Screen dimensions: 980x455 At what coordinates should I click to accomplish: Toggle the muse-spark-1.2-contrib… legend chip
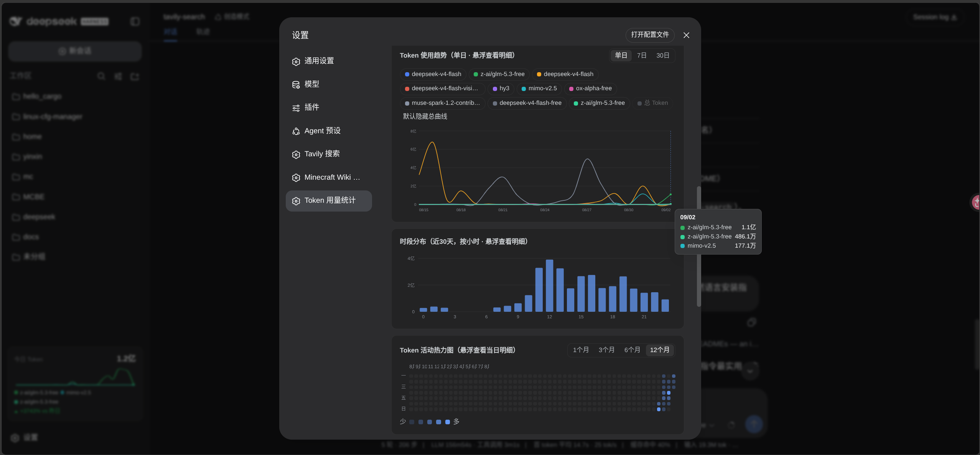(x=442, y=103)
